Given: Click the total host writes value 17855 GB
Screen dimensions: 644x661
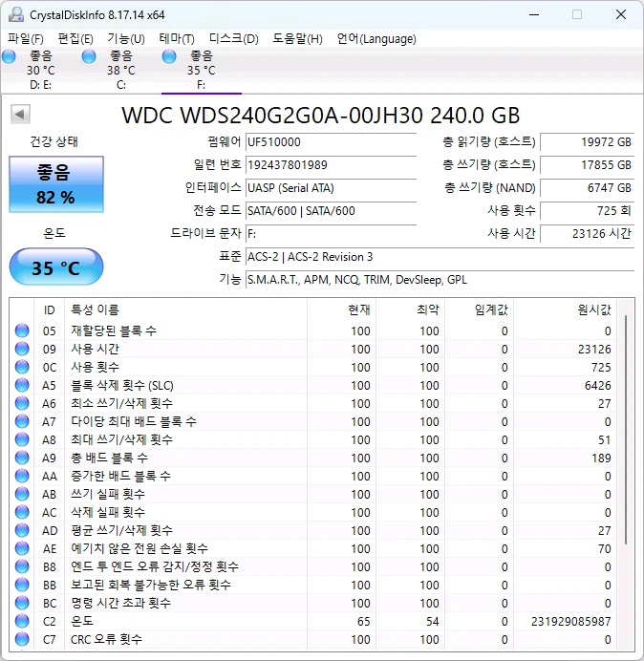Looking at the screenshot, I should 587,165.
